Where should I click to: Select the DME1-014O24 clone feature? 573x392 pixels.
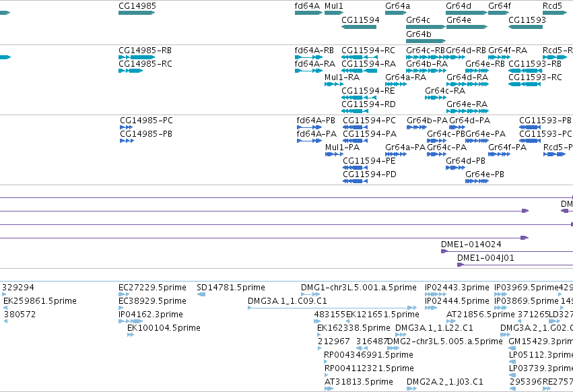click(507, 251)
